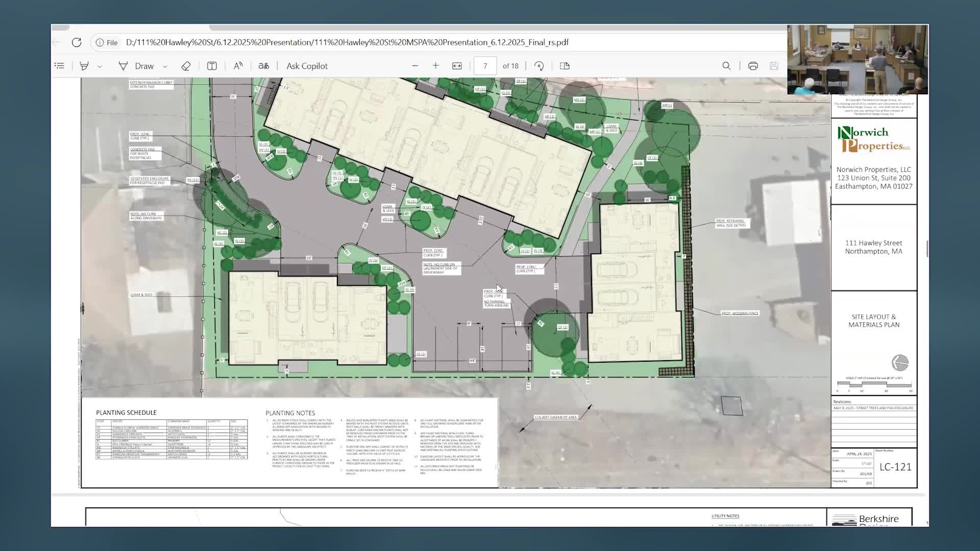980x551 pixels.
Task: Click the vertical scrollbar handle
Action: [x=927, y=248]
